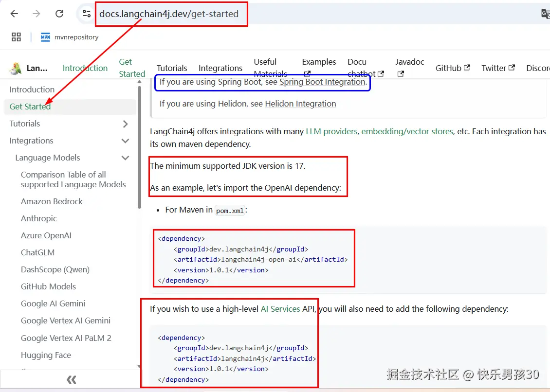The image size is (550, 392).
Task: Click the pom.xml inline code
Action: (x=230, y=211)
